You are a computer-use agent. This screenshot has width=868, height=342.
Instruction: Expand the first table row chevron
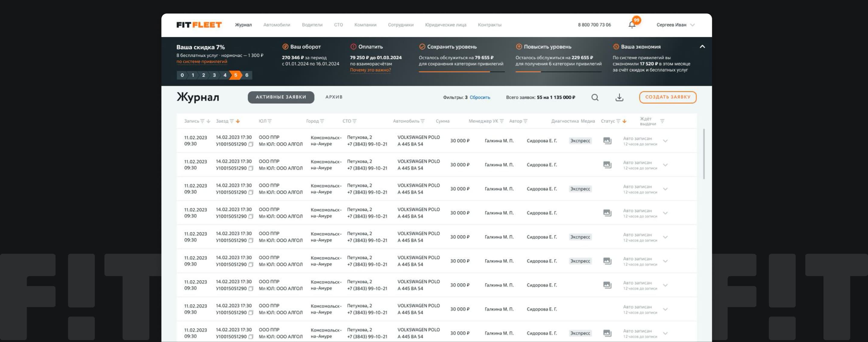665,141
